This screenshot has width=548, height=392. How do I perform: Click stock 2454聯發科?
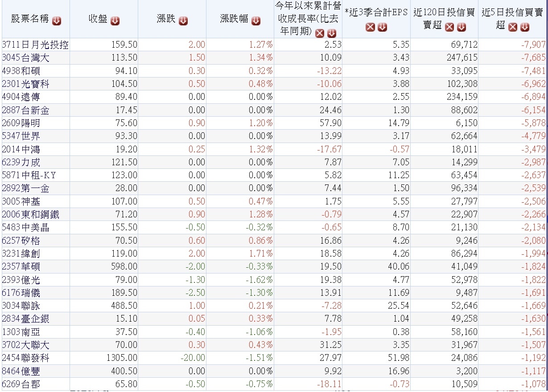[x=25, y=358]
